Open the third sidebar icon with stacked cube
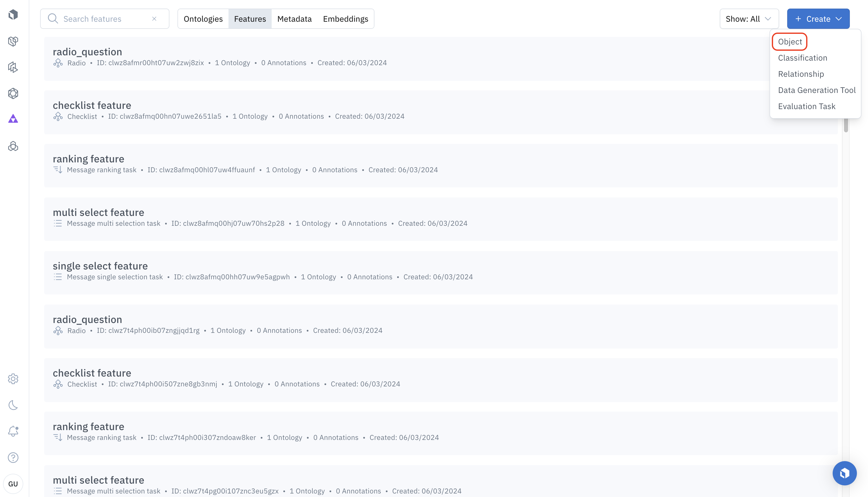This screenshot has height=497, width=868. [13, 67]
